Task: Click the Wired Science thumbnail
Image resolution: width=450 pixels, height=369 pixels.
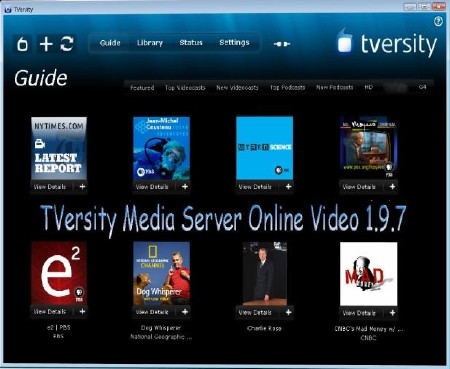Action: click(265, 148)
